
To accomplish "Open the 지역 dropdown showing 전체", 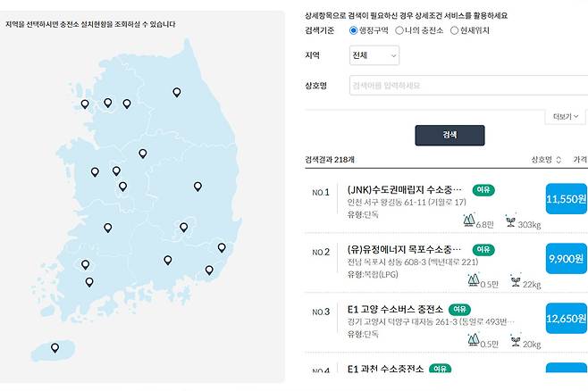I will 374,55.
